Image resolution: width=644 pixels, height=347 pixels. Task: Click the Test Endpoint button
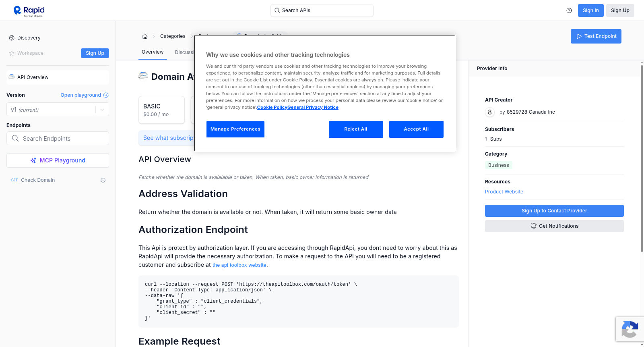coord(596,36)
